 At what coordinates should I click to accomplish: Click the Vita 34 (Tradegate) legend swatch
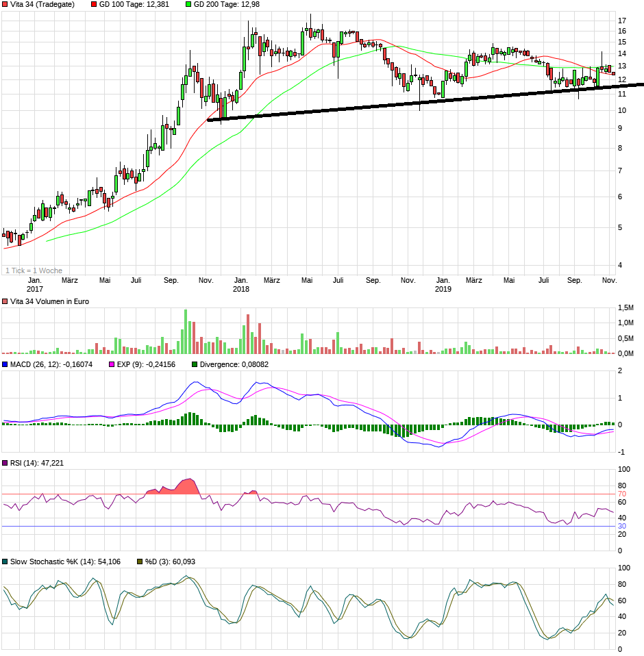tap(5, 4)
